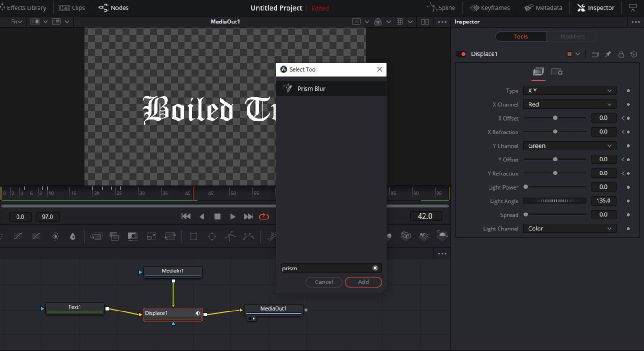The width and height of the screenshot is (644, 351).
Task: Add a Channel Booleans node from toolbar
Action: [x=114, y=236]
